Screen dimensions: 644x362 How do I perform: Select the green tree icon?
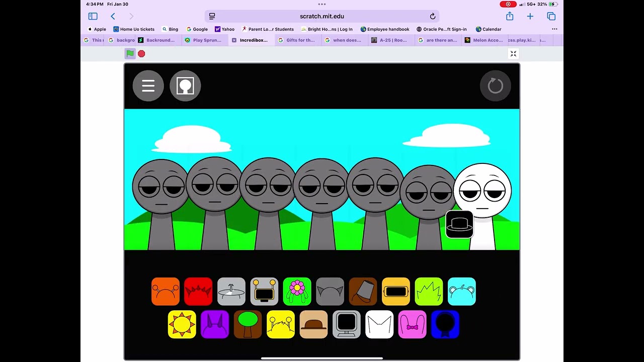[x=248, y=324]
